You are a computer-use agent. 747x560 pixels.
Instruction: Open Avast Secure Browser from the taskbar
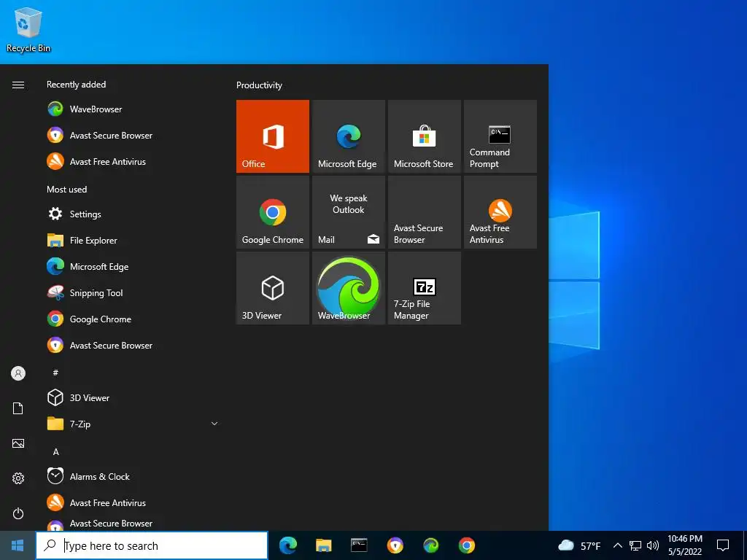(x=395, y=545)
